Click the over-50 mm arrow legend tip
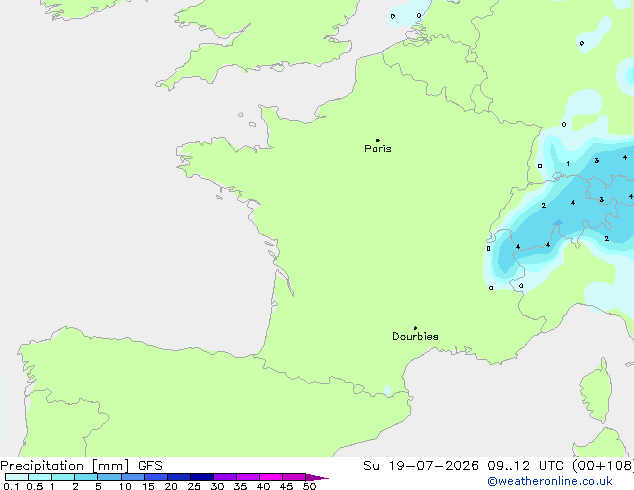 pos(317,477)
